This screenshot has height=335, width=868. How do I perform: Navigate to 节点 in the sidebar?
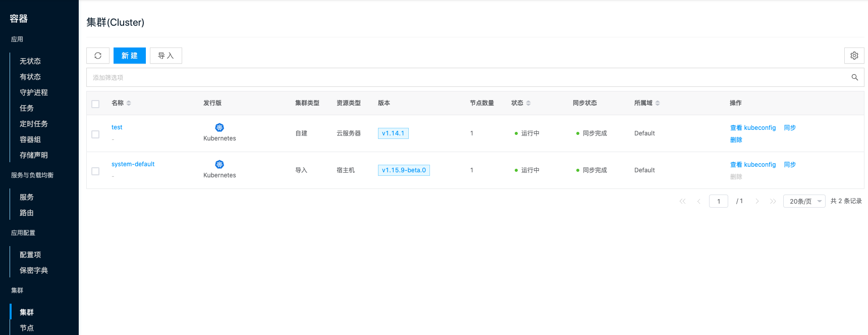(27, 328)
